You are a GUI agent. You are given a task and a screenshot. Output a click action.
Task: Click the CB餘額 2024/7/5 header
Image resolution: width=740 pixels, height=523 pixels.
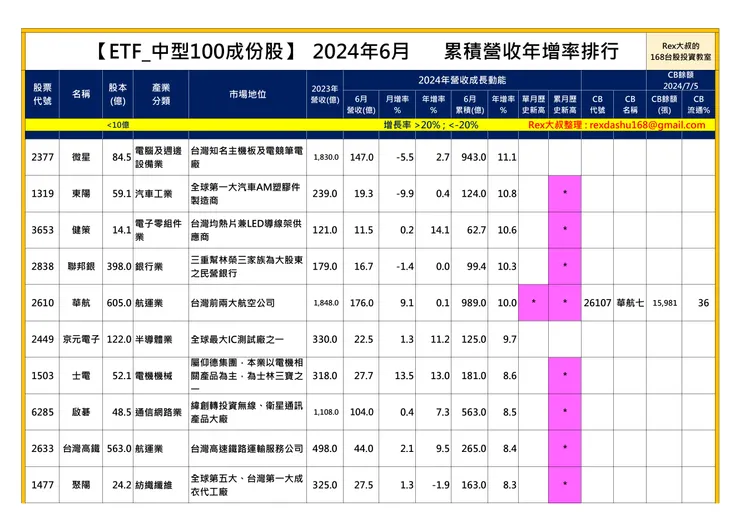click(681, 80)
